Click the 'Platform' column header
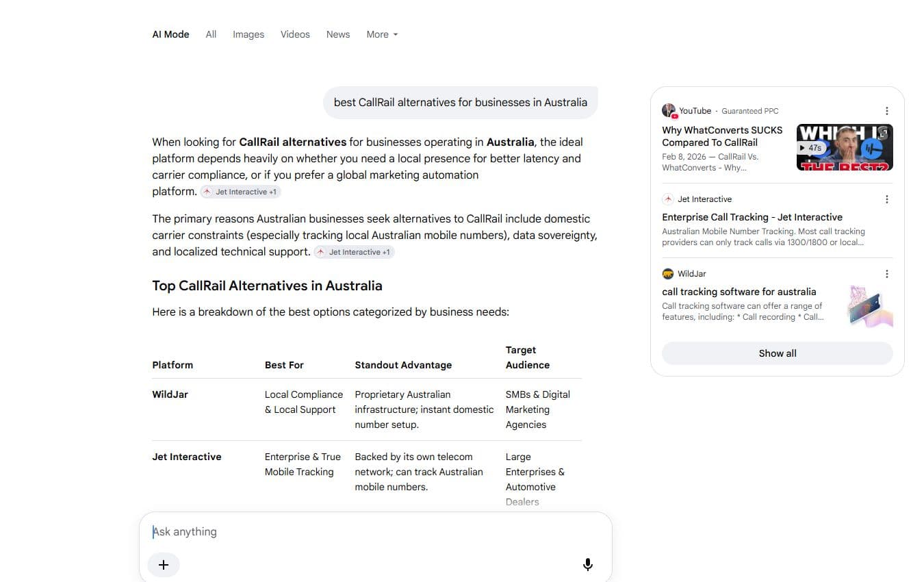 tap(172, 365)
